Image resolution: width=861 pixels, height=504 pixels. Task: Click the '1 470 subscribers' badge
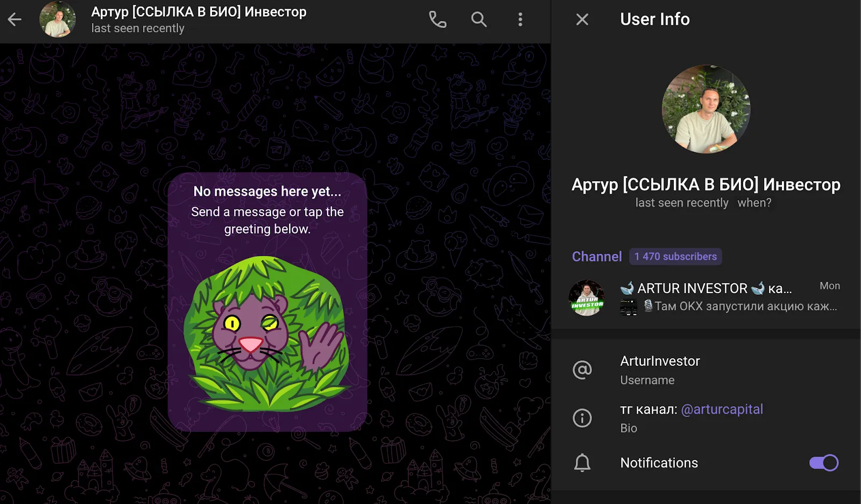click(x=675, y=257)
